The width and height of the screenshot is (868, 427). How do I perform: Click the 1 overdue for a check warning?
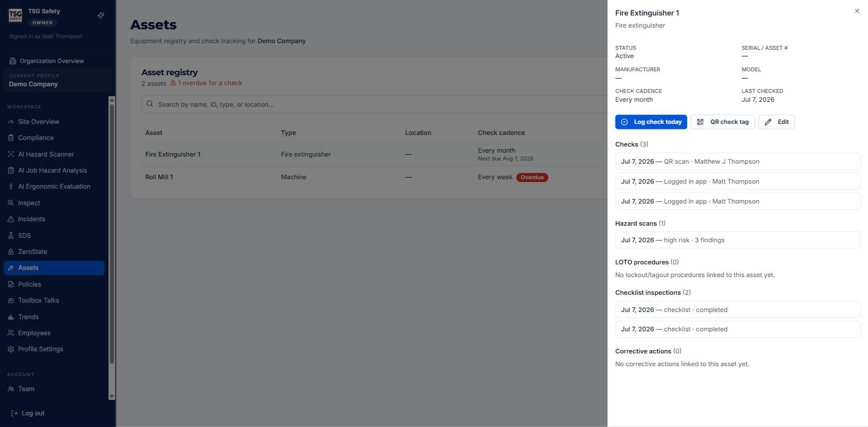pyautogui.click(x=206, y=83)
